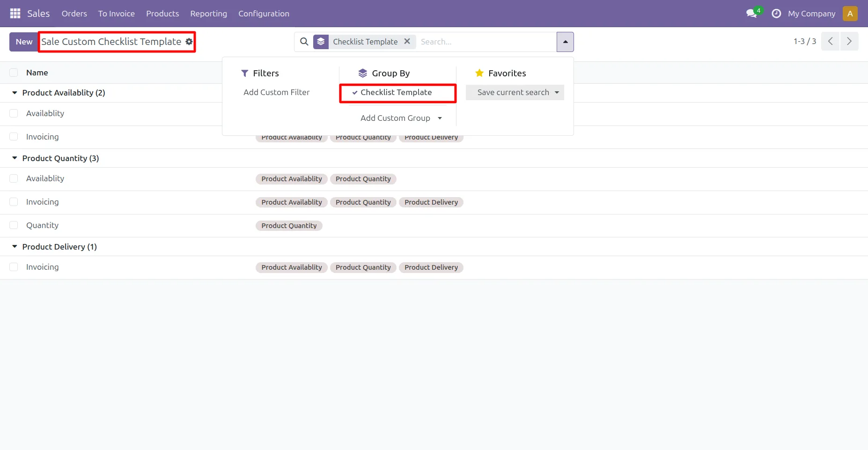Go to next page arrow
Image resolution: width=868 pixels, height=450 pixels.
pos(849,41)
